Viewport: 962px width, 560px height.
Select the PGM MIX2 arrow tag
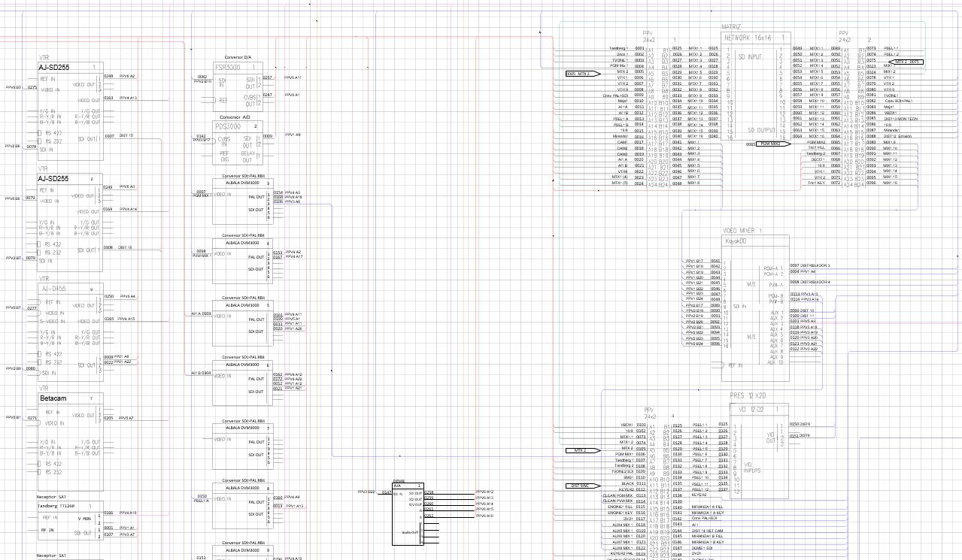click(773, 144)
